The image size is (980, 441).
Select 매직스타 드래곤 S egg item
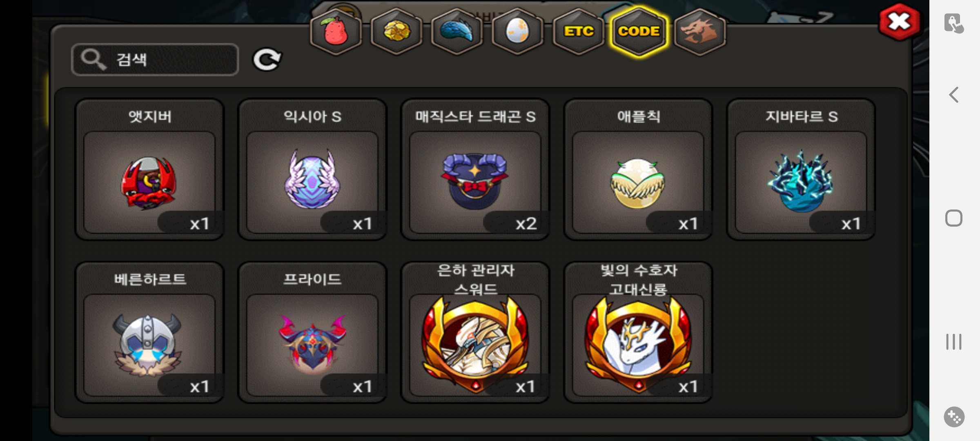point(475,169)
